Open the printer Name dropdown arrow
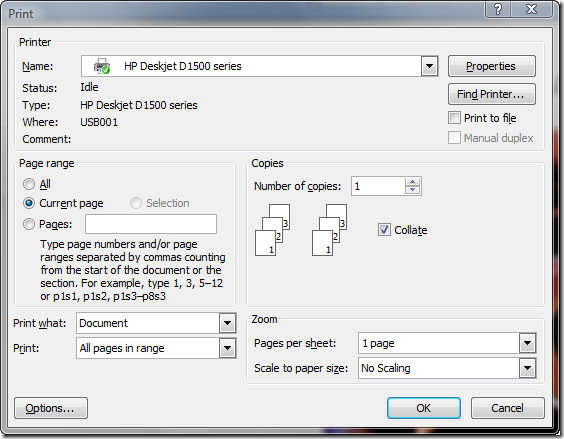 (429, 66)
